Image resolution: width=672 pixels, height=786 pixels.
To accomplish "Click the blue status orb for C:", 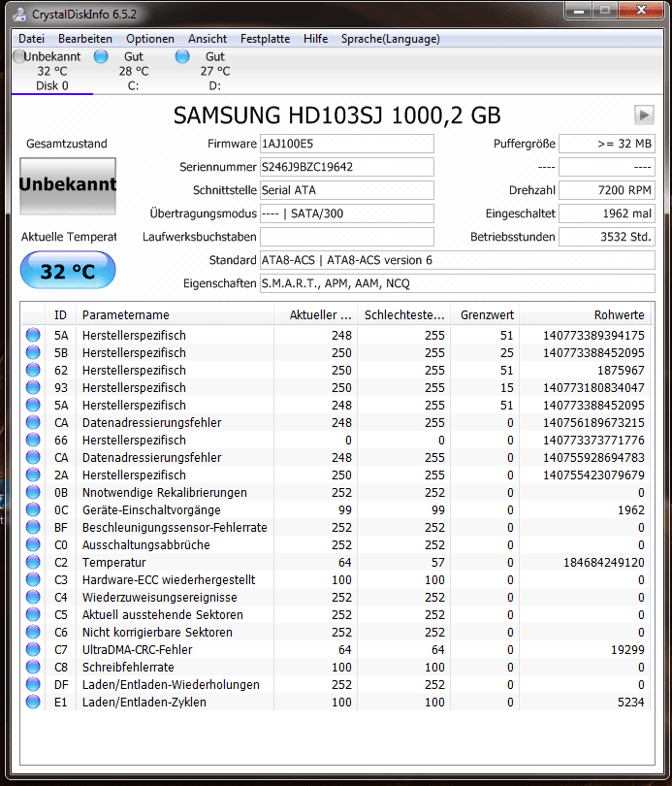I will pos(101,56).
